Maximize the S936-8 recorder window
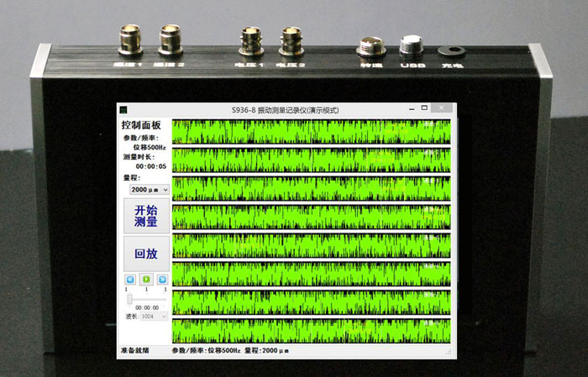 (x=426, y=109)
